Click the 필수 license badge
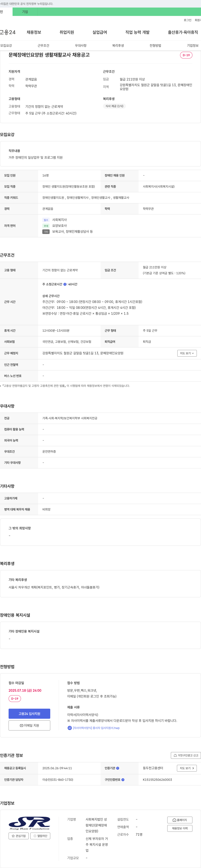 coord(46,220)
